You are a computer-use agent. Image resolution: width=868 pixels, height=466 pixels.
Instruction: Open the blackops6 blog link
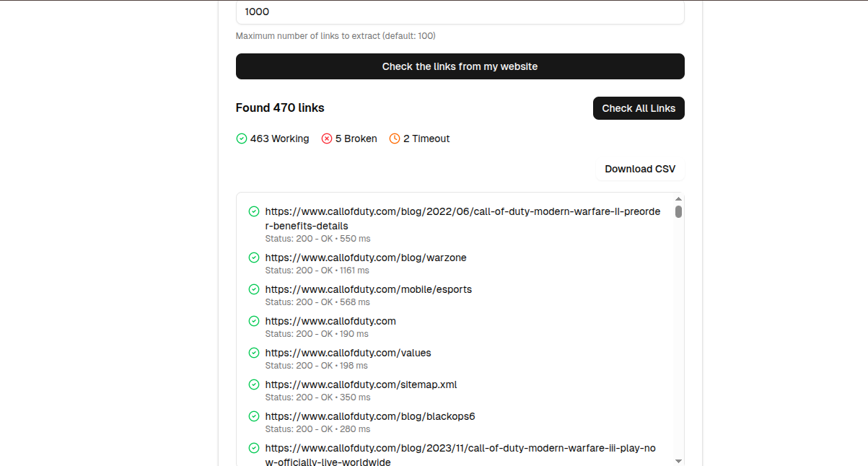coord(370,416)
